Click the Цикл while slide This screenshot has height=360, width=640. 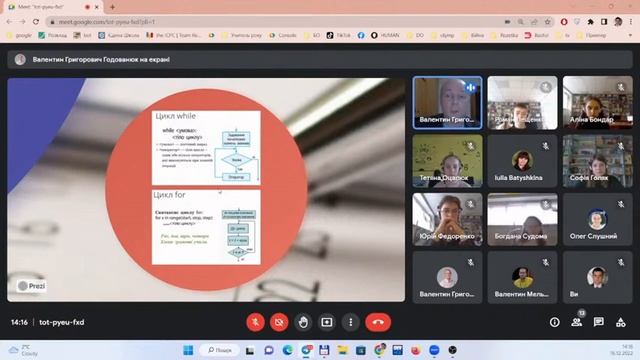(206, 148)
